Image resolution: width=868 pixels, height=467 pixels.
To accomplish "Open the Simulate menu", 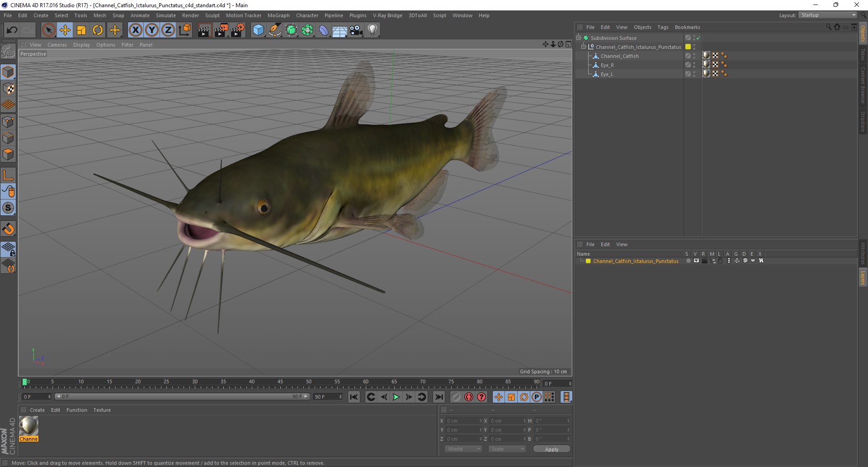I will [x=166, y=15].
